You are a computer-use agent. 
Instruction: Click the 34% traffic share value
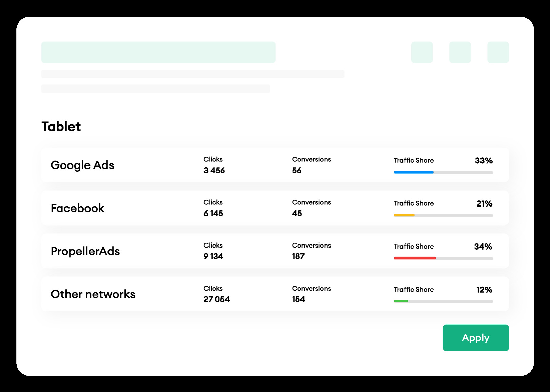click(483, 247)
